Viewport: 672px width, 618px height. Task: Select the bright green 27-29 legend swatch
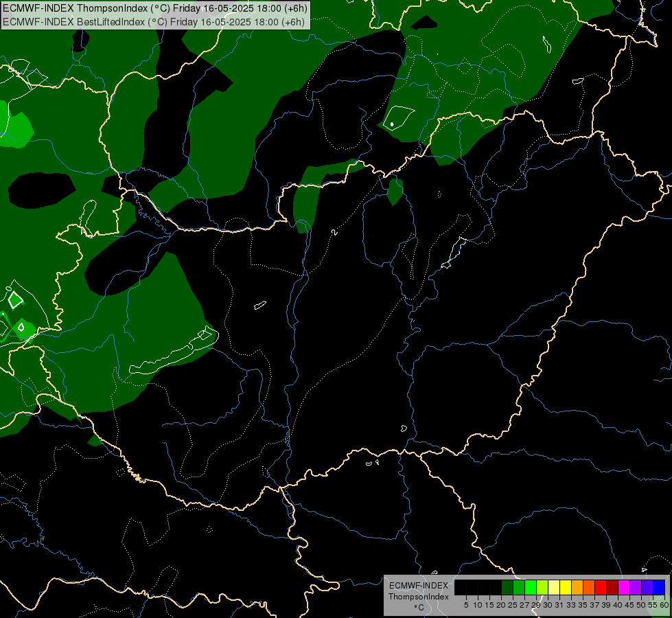(x=531, y=587)
